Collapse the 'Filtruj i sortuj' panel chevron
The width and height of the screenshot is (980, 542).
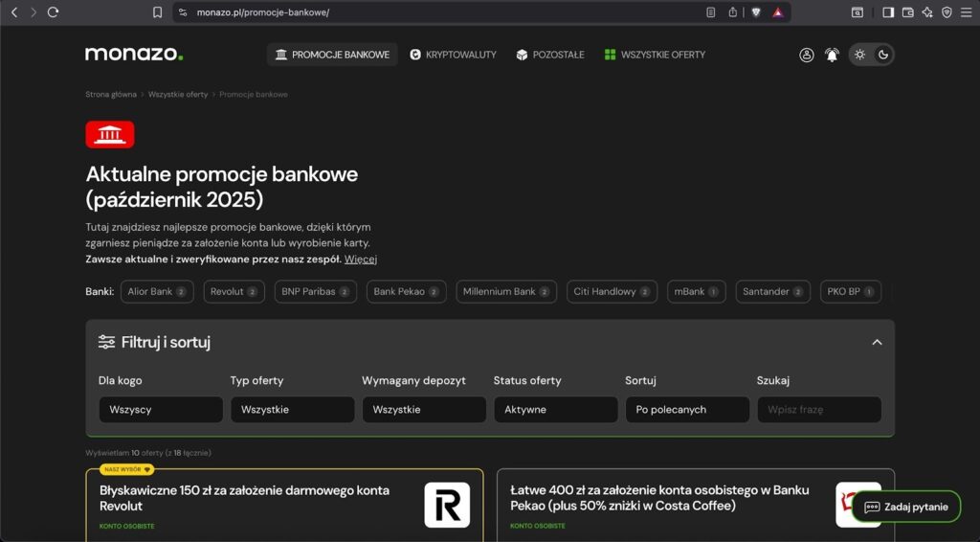[877, 342]
